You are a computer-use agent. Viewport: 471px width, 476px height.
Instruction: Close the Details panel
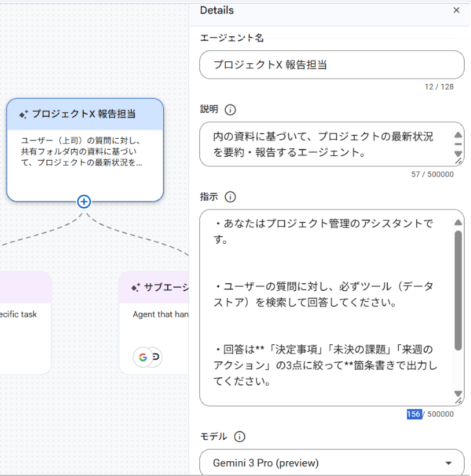[x=456, y=10]
